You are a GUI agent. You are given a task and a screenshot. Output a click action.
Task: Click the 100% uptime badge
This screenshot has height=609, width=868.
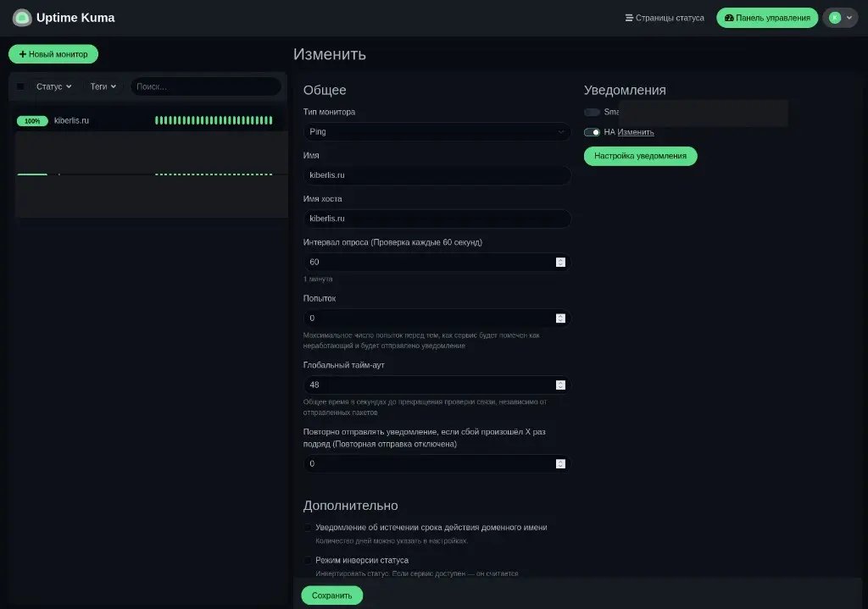pos(32,120)
